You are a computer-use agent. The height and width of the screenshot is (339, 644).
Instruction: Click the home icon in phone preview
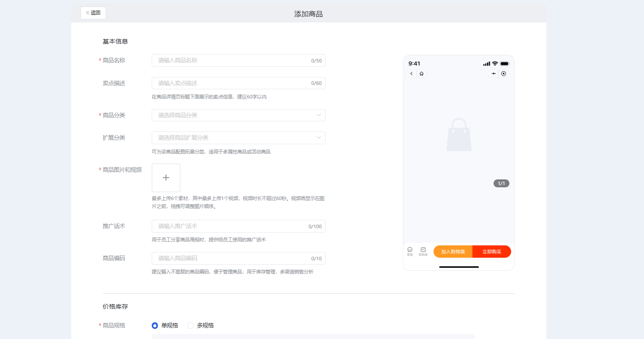(x=421, y=73)
